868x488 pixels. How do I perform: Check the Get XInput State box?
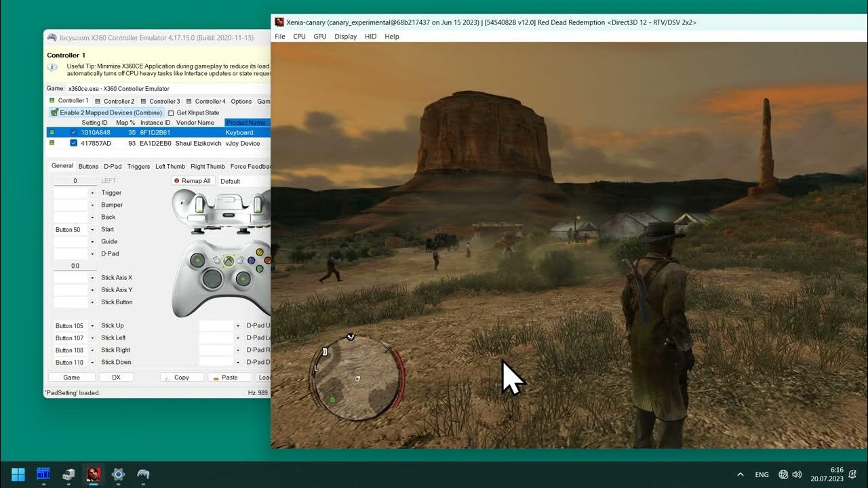172,113
